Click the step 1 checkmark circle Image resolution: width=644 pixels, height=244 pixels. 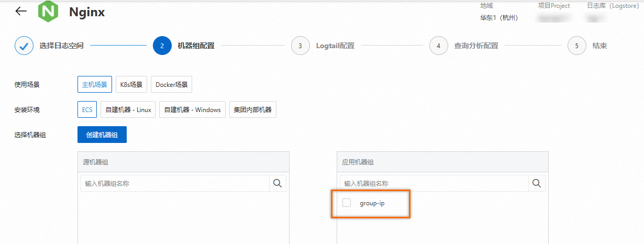(x=24, y=46)
